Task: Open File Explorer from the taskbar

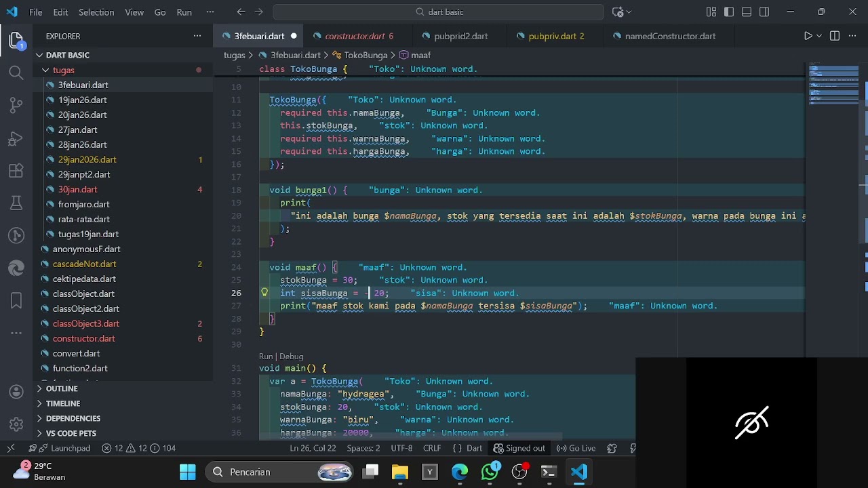Action: coord(400,472)
